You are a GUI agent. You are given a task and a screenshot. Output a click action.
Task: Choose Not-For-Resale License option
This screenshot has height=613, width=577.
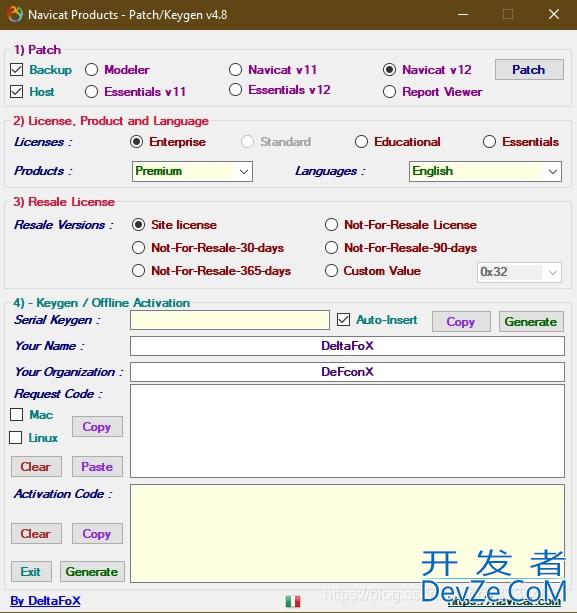click(x=331, y=225)
